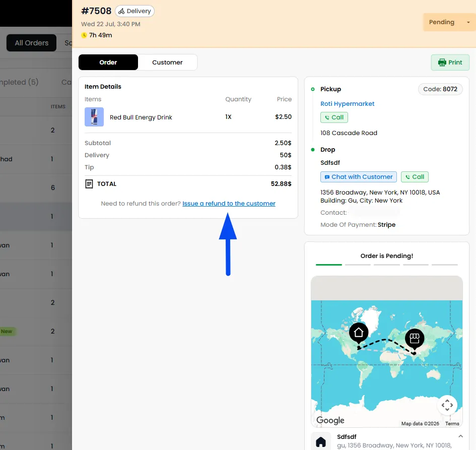Image resolution: width=476 pixels, height=450 pixels.
Task: Click the Map data ©2026 attribution
Action: pos(420,424)
